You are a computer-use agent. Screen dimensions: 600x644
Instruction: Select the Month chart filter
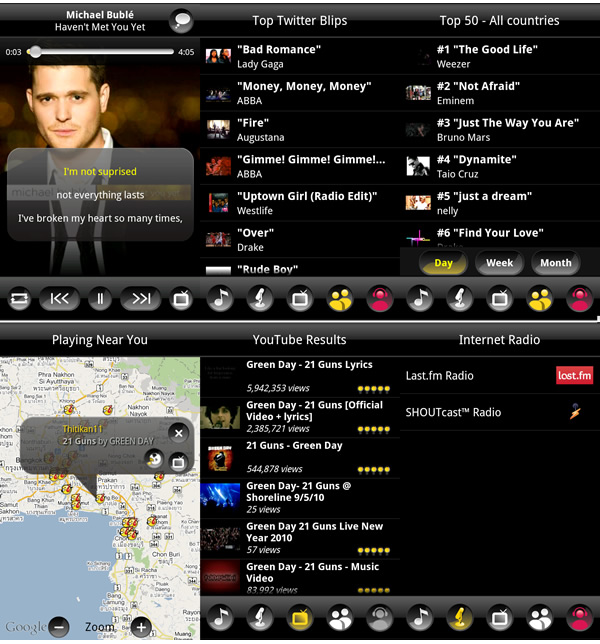coord(556,263)
